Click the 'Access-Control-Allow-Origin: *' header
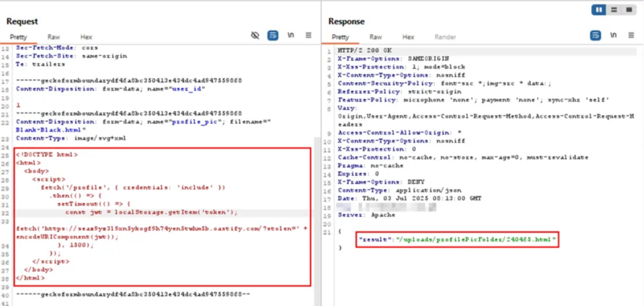The height and width of the screenshot is (306, 644). [x=400, y=133]
